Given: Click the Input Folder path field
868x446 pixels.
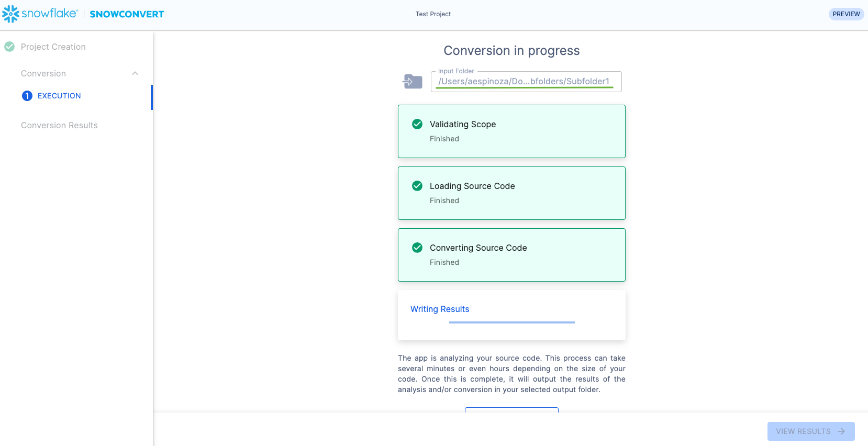Looking at the screenshot, I should [526, 82].
